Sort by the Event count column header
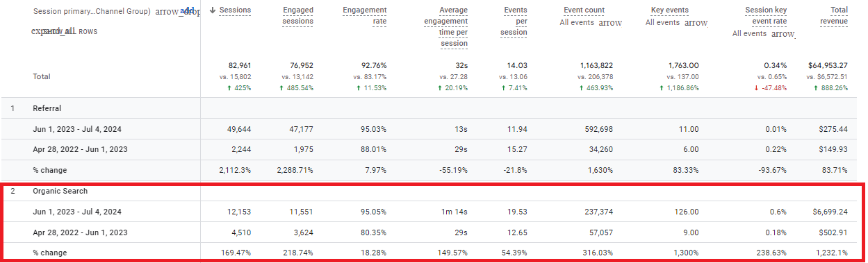Screen dimensions: 868x263 point(584,10)
